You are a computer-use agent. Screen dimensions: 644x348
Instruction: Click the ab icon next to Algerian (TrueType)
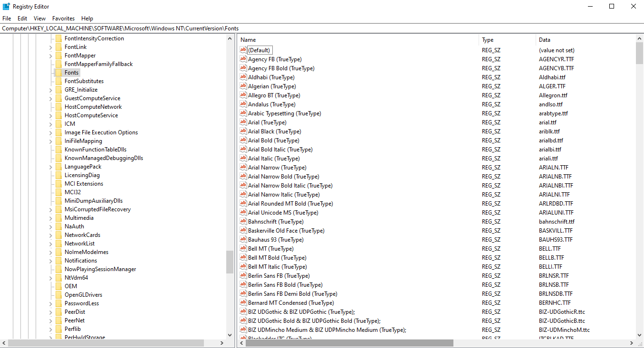point(243,86)
